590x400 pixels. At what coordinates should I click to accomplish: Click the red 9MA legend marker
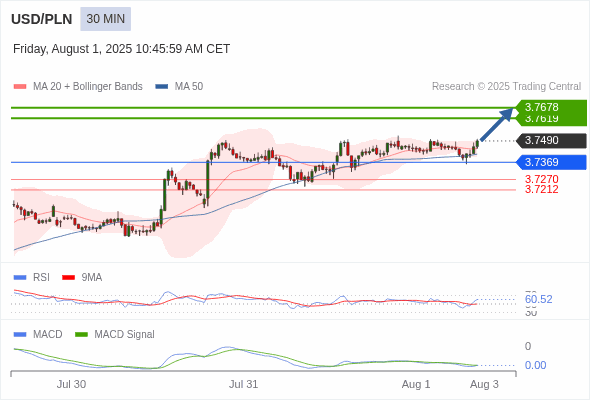click(68, 277)
